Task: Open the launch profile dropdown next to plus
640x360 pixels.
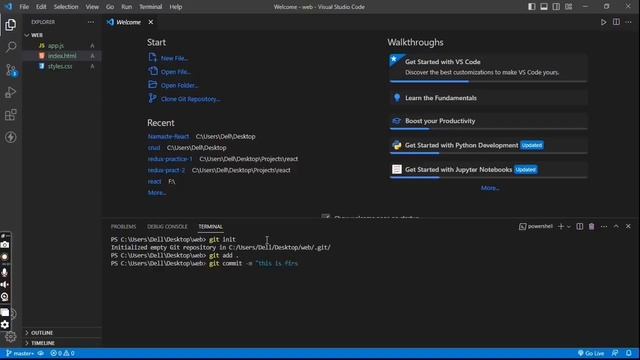Action: (569, 227)
